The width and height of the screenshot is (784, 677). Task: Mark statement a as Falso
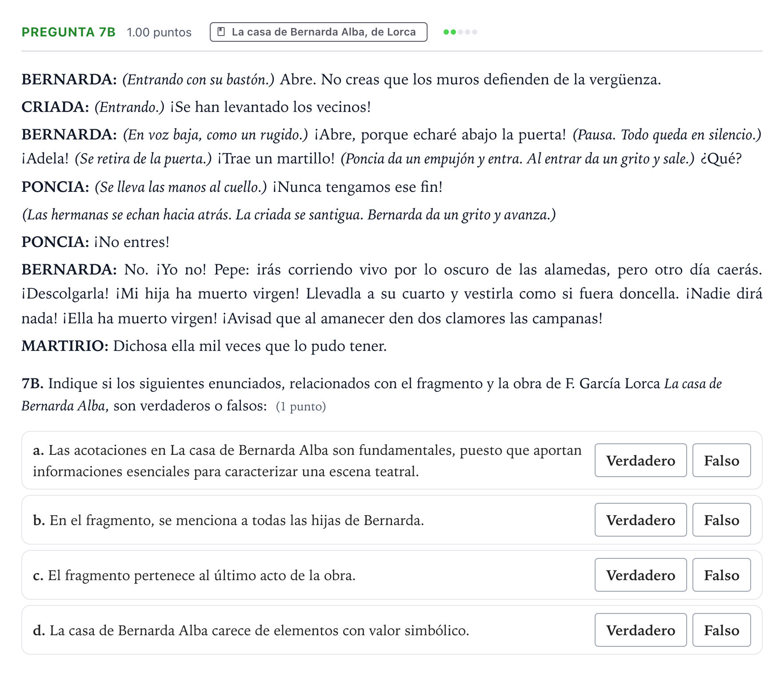point(721,460)
